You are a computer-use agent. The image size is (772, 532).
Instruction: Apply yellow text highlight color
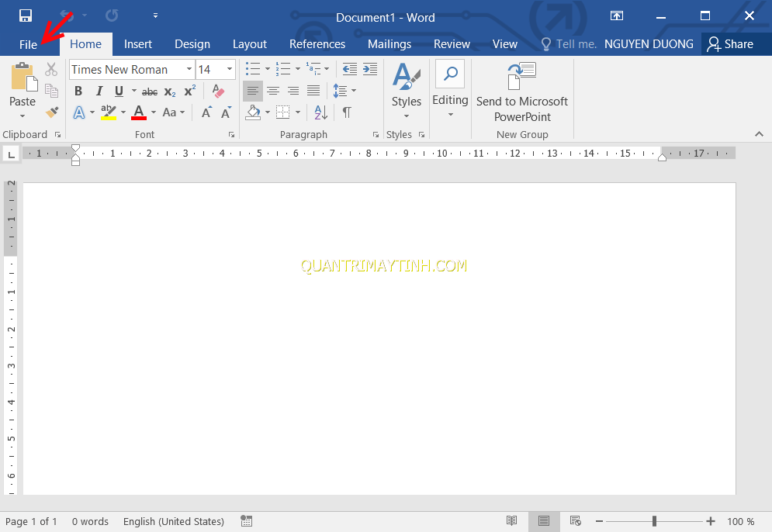pos(109,112)
